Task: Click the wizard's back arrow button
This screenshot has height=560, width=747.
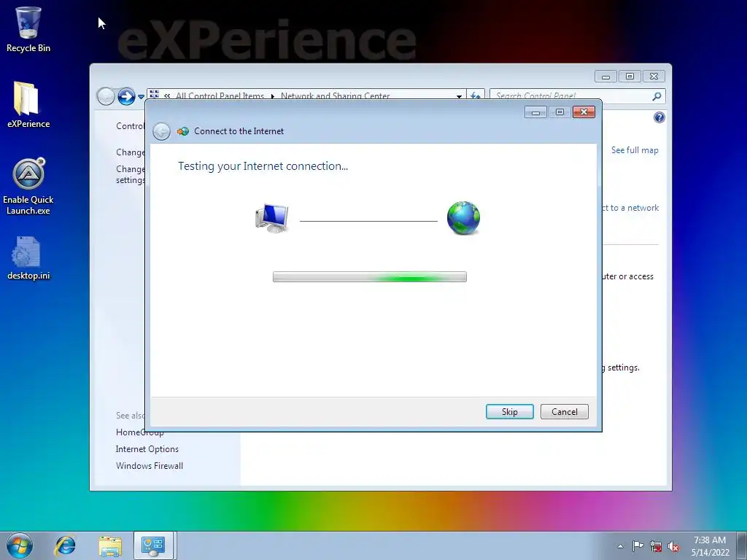Action: click(x=161, y=131)
